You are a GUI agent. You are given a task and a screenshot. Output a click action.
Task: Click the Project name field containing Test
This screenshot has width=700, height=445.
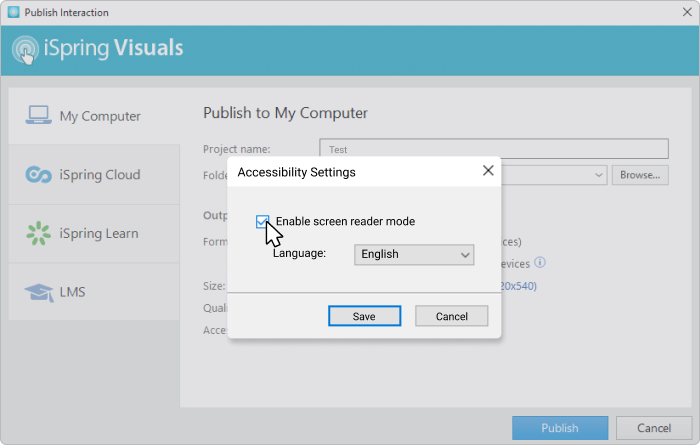click(x=494, y=149)
